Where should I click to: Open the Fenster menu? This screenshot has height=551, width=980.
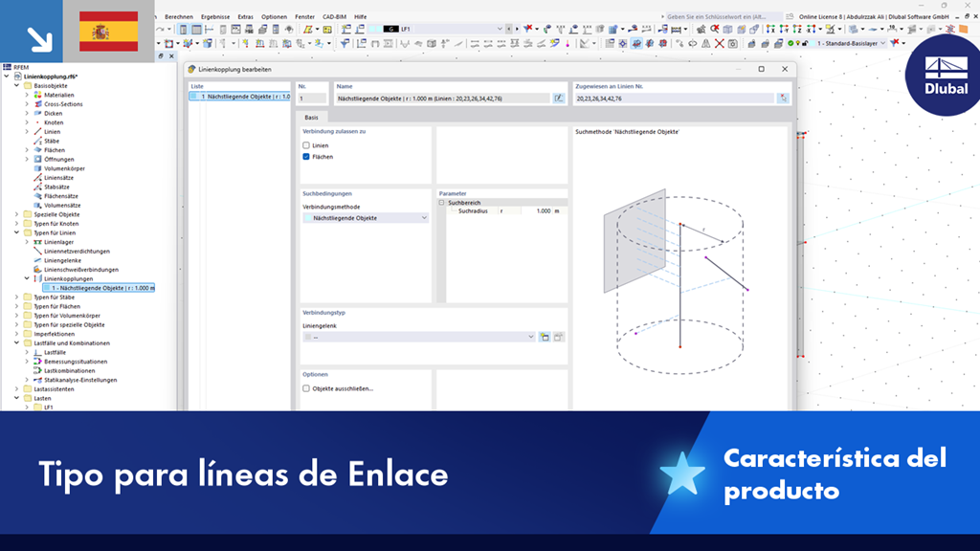pyautogui.click(x=304, y=17)
